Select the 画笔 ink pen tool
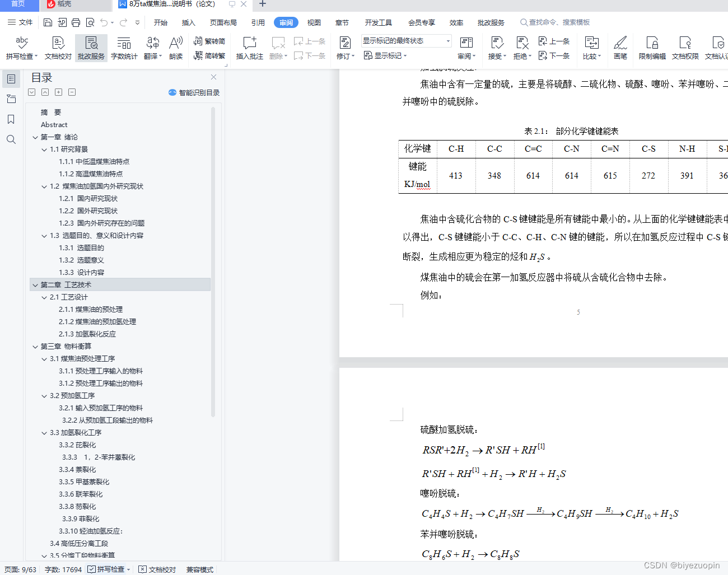The image size is (728, 575). click(x=620, y=48)
